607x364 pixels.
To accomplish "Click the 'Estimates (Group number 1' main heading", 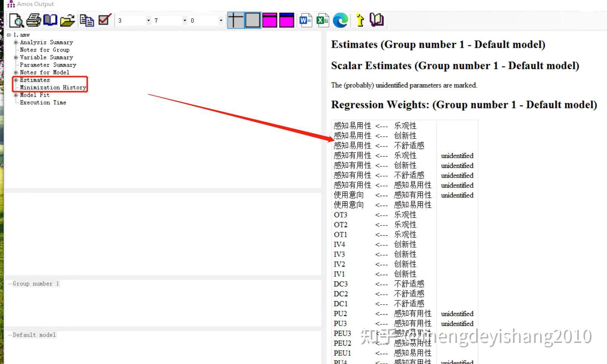I will pyautogui.click(x=438, y=44).
